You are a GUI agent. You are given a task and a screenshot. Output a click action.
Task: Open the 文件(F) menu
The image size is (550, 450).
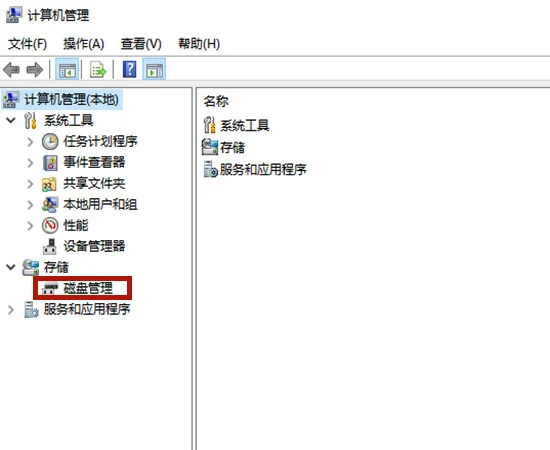[x=27, y=44]
